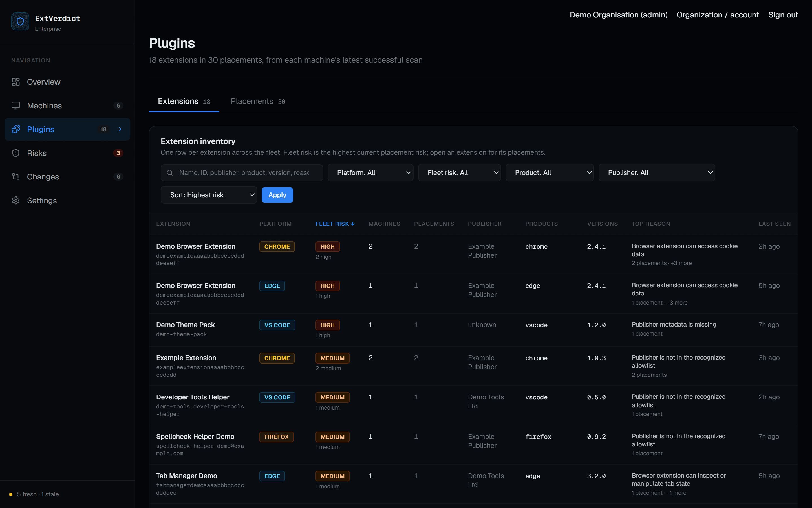Click the Machines column header
The width and height of the screenshot is (812, 508).
point(384,224)
